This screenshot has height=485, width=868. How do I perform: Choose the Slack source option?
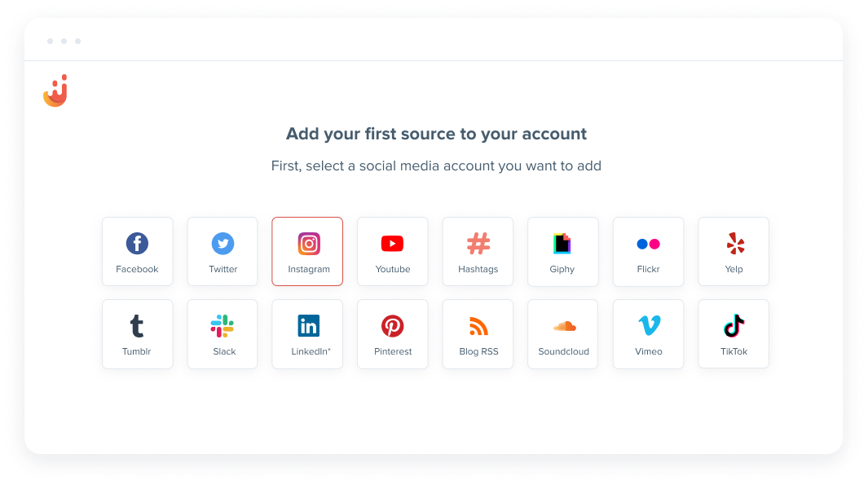coord(223,334)
